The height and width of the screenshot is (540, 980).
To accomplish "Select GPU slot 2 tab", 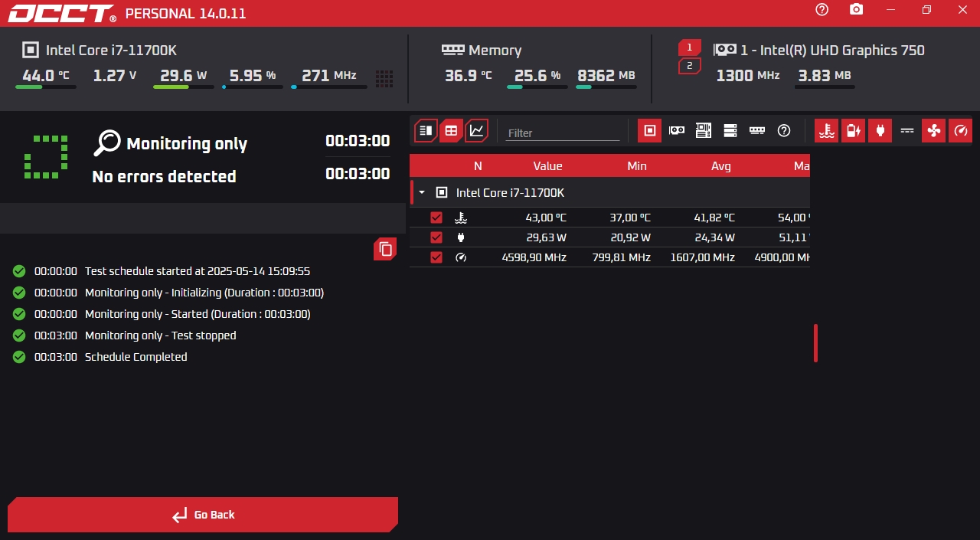I will pos(689,66).
